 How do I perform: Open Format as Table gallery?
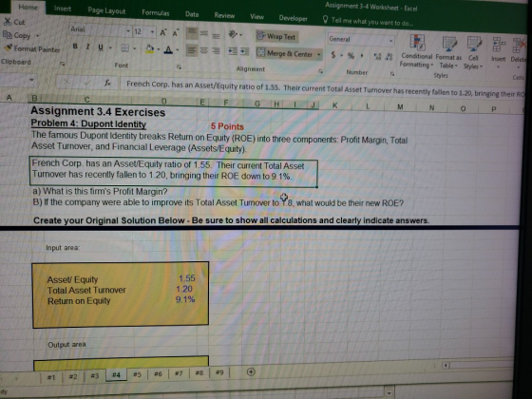(448, 52)
